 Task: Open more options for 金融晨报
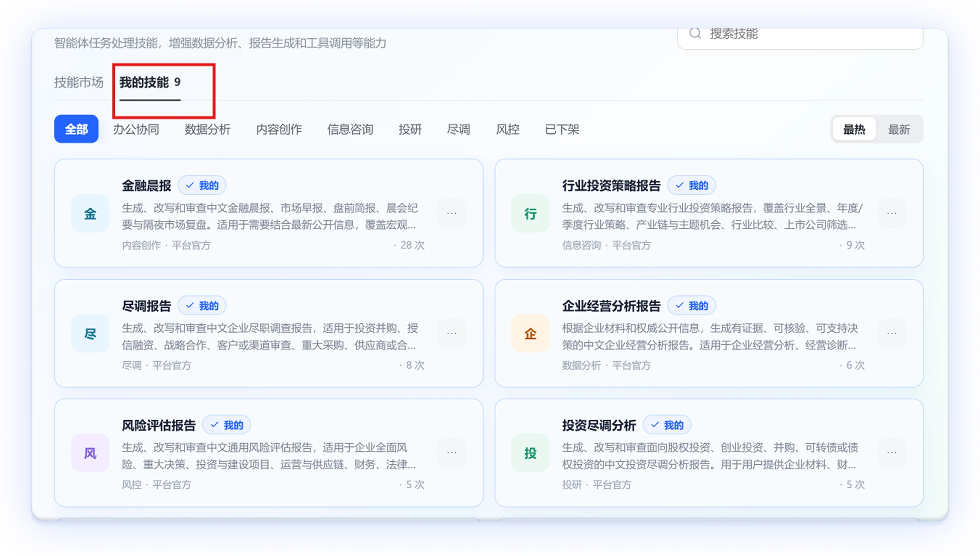pos(452,213)
